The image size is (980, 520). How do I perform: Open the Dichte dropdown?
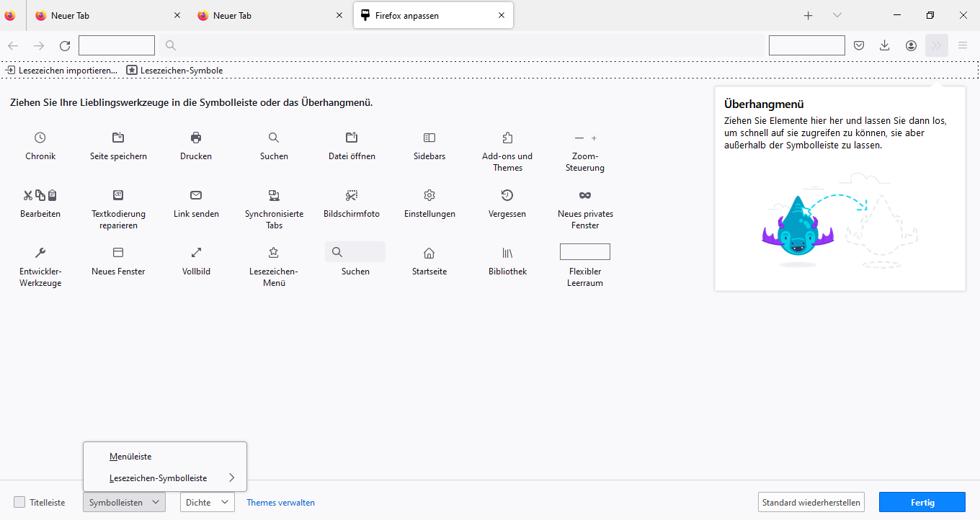click(207, 502)
